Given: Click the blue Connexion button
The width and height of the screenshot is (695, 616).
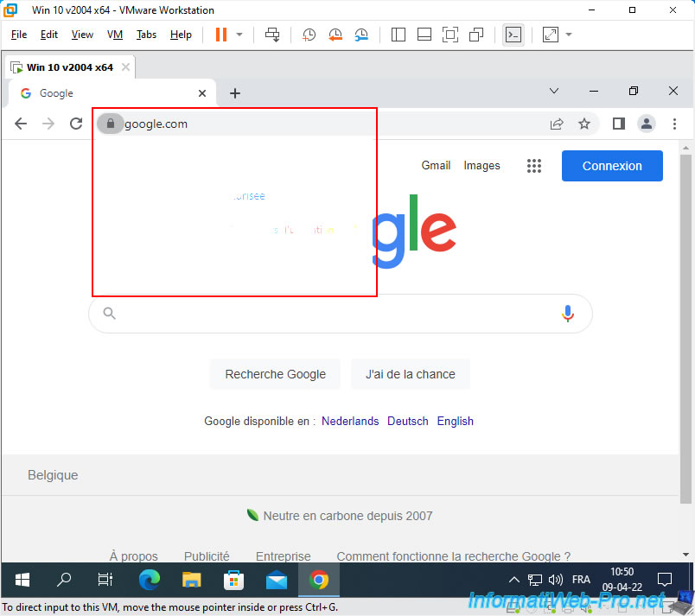Looking at the screenshot, I should pyautogui.click(x=612, y=166).
